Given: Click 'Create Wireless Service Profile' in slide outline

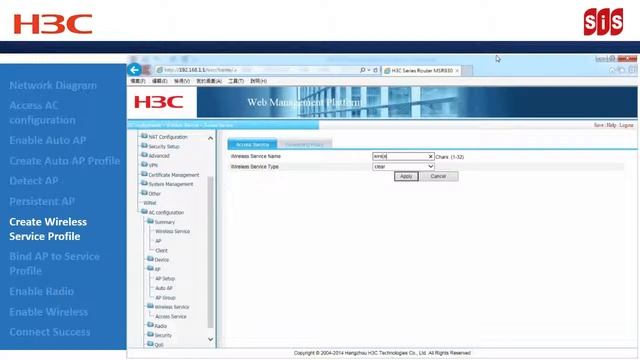Looking at the screenshot, I should 48,229.
